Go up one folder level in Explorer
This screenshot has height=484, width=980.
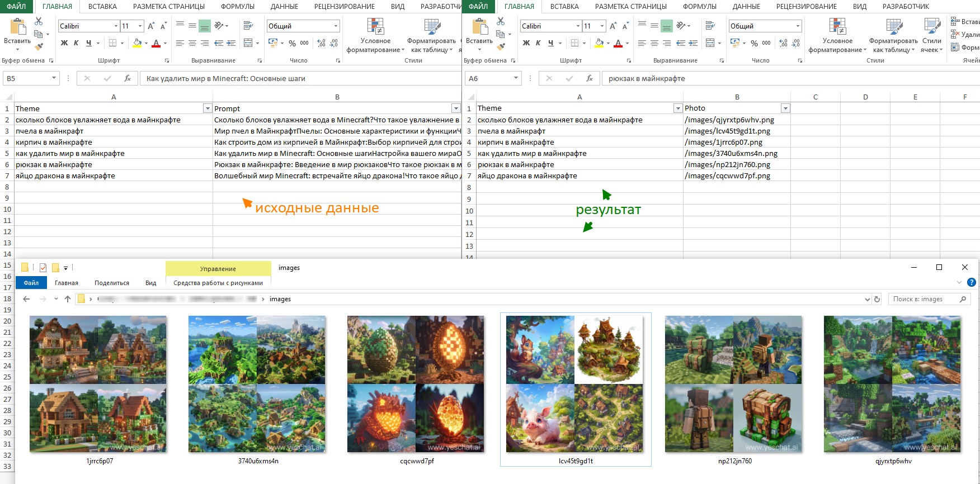click(x=68, y=299)
